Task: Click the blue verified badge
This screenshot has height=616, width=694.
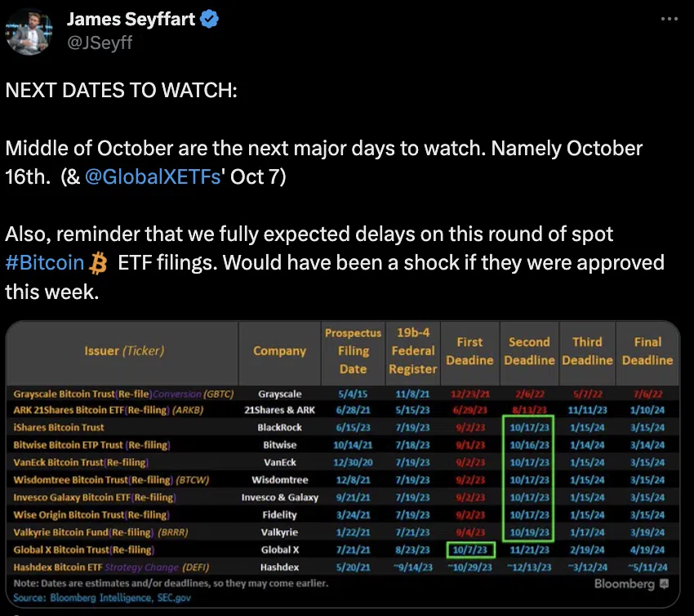Action: click(x=209, y=19)
